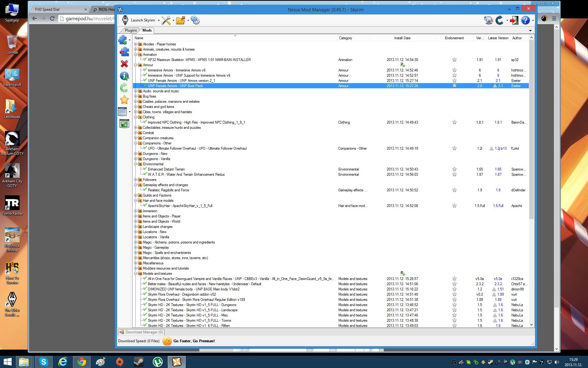Screen dimensions: 588x368
Task: Endorse star for ApachiiSkyHair mod row
Action: point(454,206)
